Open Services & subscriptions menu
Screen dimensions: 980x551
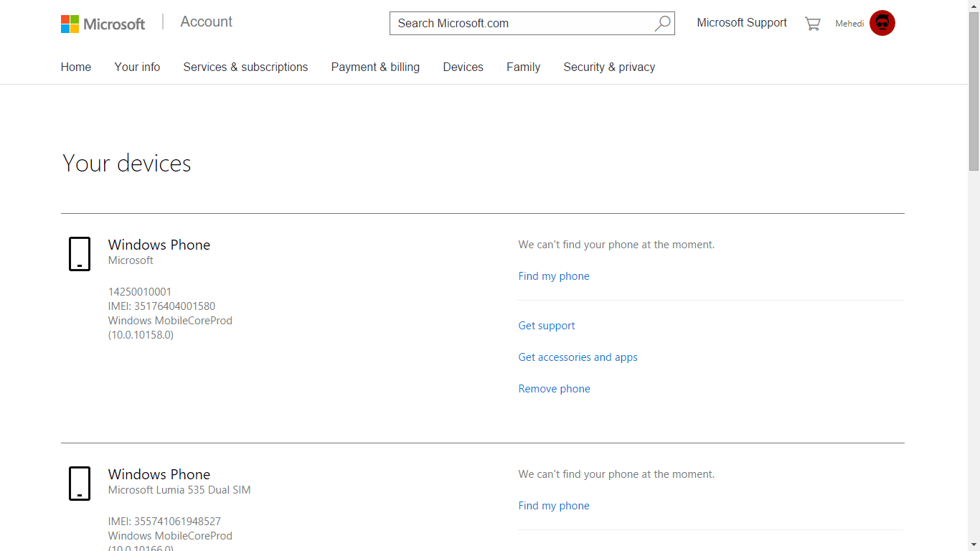tap(245, 67)
